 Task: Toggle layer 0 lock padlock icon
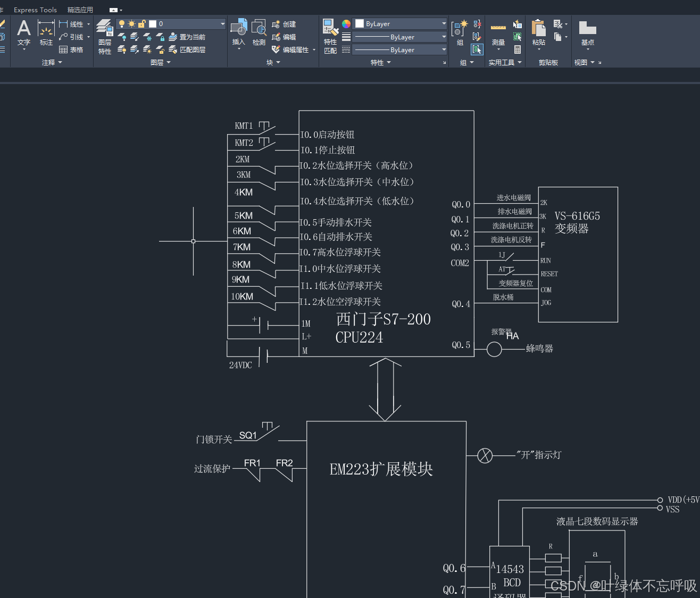coord(141,24)
